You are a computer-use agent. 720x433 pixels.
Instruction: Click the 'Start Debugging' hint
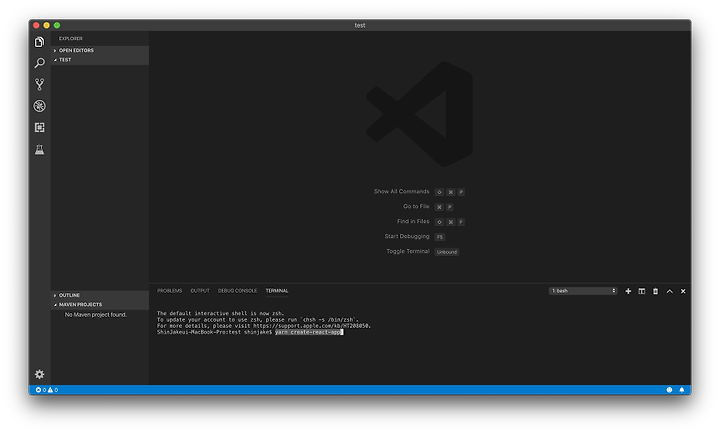click(407, 236)
